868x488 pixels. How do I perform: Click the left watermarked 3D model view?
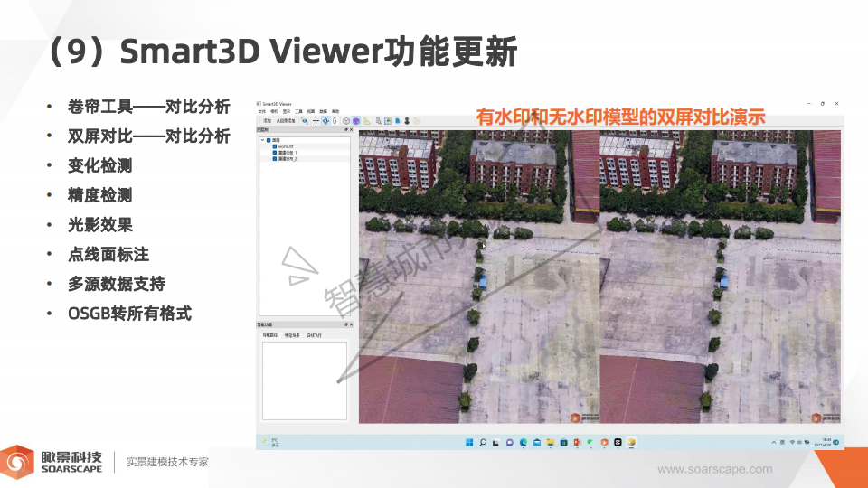tap(479, 277)
